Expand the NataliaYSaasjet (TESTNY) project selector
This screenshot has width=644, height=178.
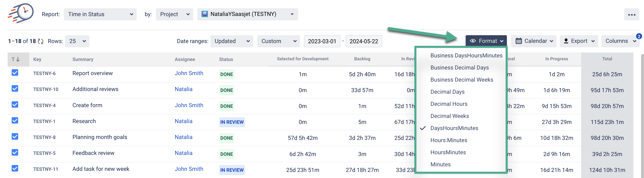click(248, 14)
